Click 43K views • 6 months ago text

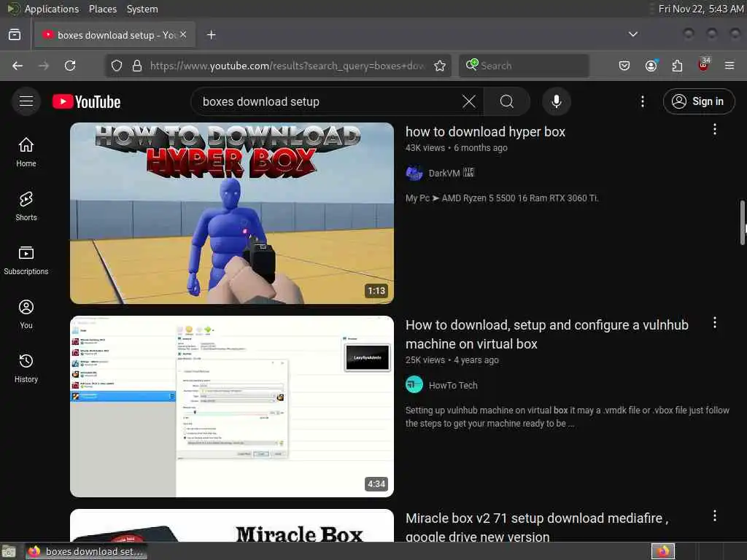[x=457, y=147]
